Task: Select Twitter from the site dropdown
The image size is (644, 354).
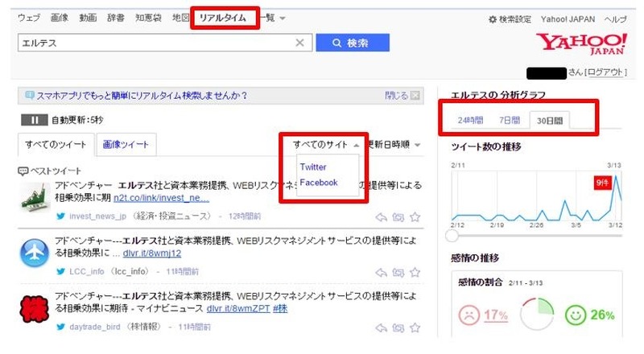Action: tap(313, 167)
